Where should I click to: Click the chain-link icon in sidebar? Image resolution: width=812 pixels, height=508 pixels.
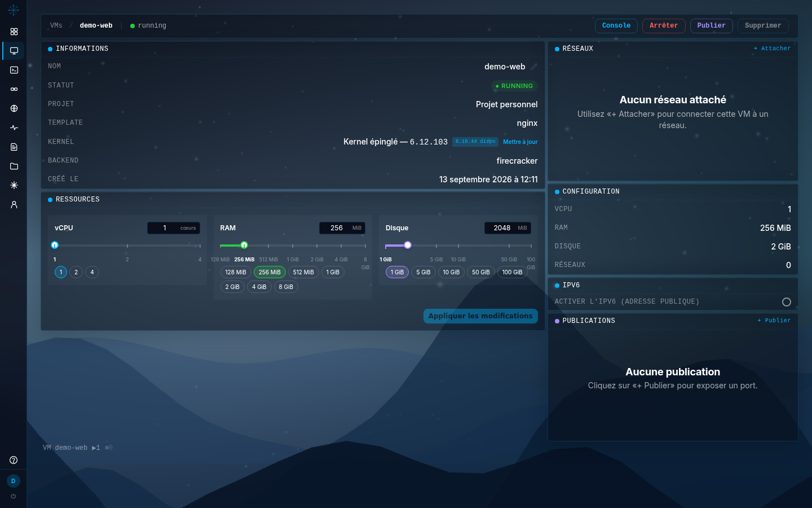[x=14, y=89]
